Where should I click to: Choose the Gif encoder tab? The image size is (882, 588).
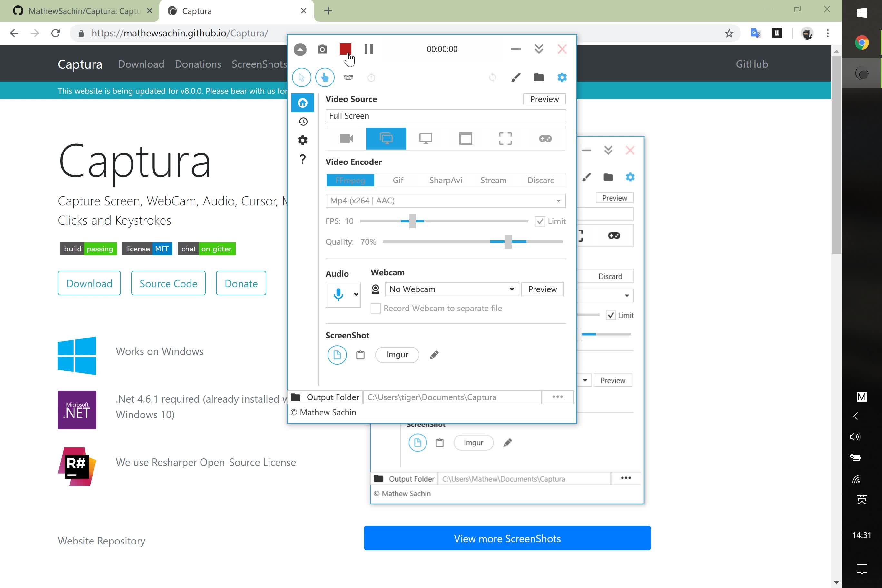[398, 181]
